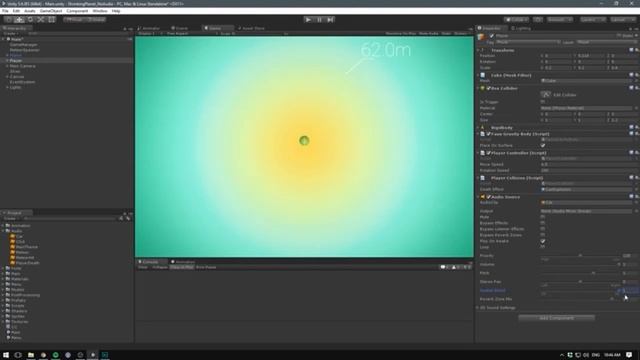
Task: Toggle Player object active checkbox
Action: click(x=492, y=36)
